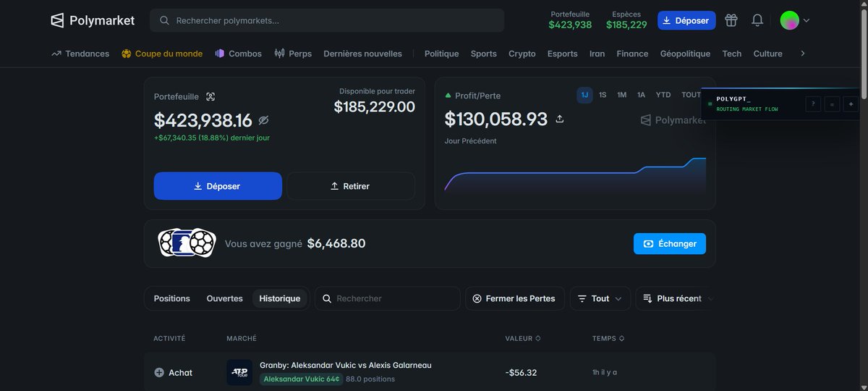Open the gift rewards icon

[731, 20]
